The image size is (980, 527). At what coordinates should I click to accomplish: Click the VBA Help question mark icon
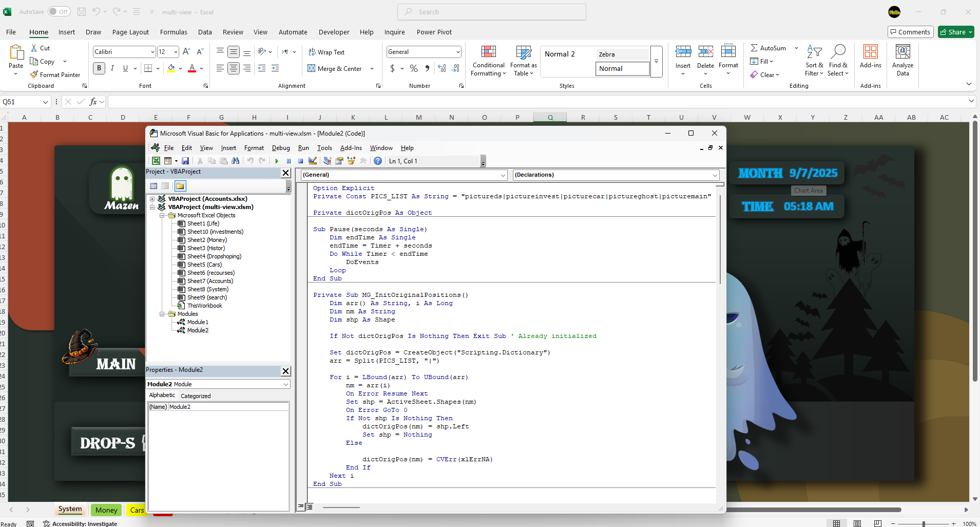(378, 161)
